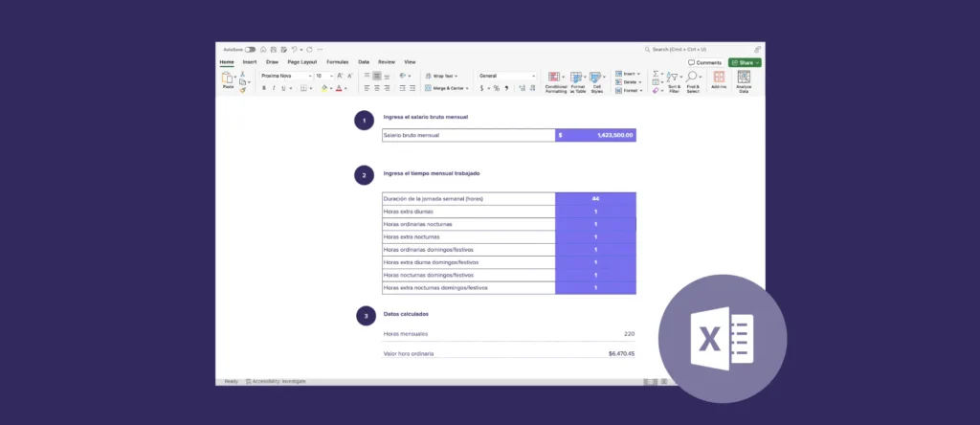Click the Format Painter brush icon

pyautogui.click(x=243, y=91)
